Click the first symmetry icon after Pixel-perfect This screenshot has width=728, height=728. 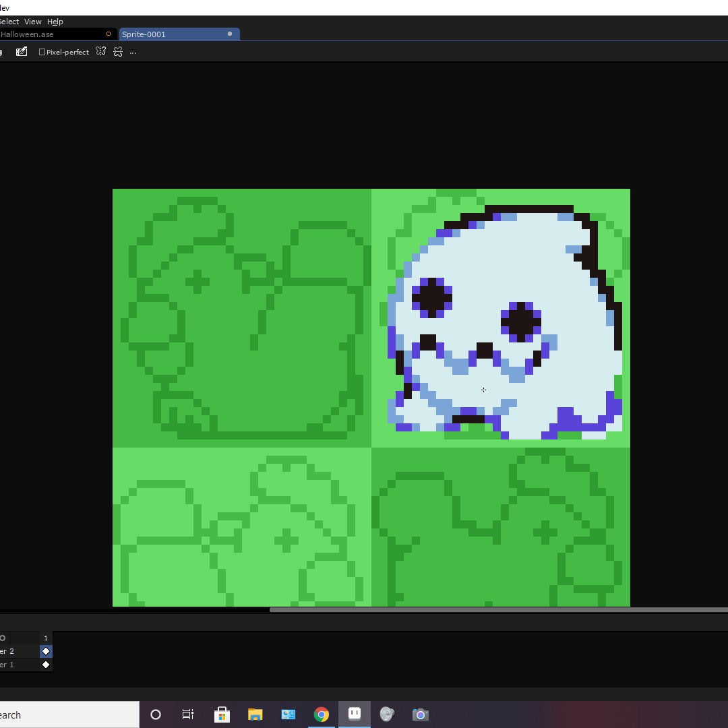pyautogui.click(x=101, y=52)
